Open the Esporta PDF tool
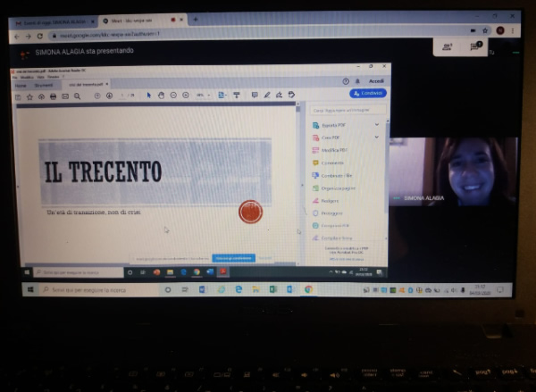The height and width of the screenshot is (392, 536). click(x=330, y=125)
